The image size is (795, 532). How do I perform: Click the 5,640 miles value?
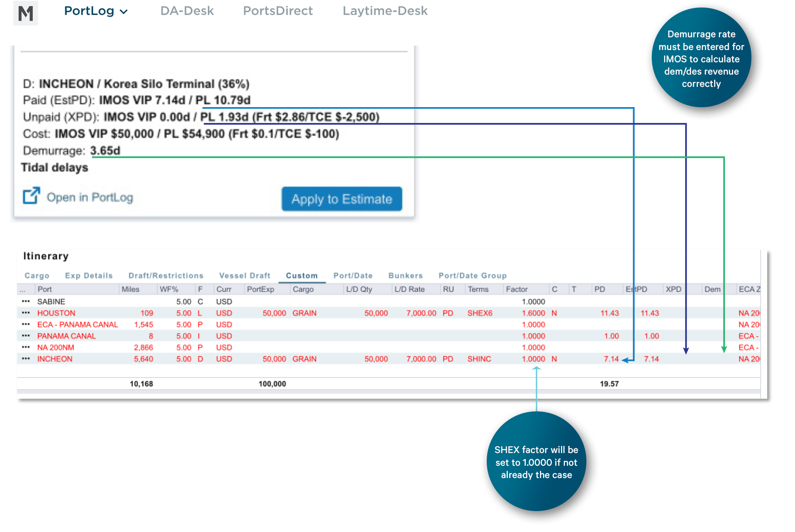(143, 359)
